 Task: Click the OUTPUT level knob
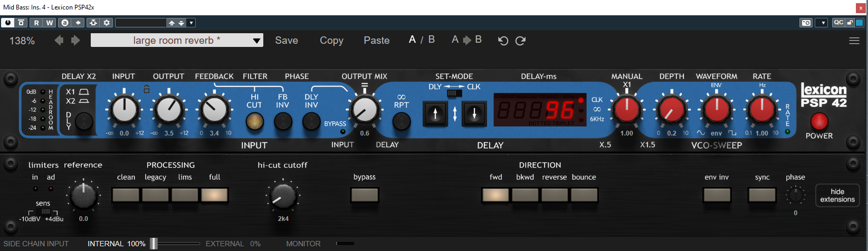169,110
